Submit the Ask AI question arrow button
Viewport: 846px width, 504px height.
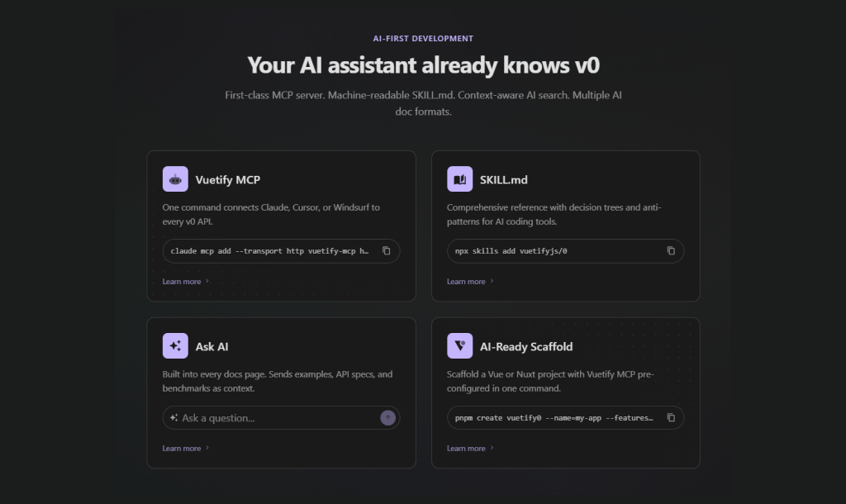[x=388, y=418]
